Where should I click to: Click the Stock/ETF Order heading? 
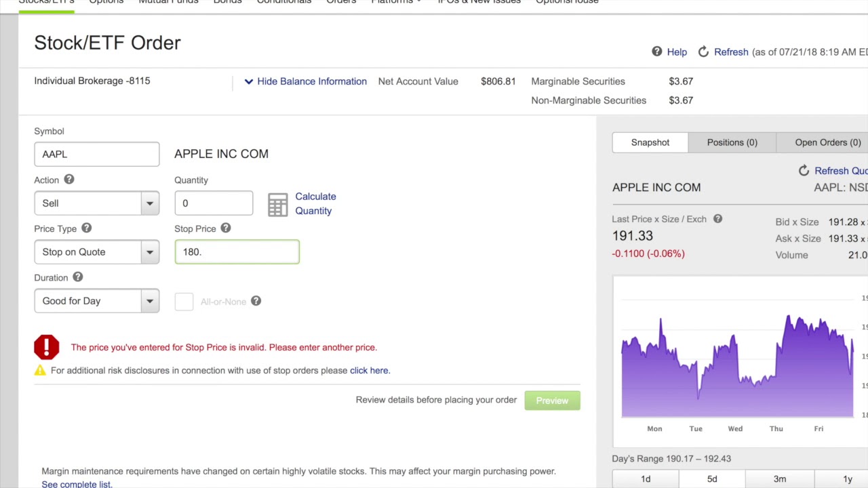click(107, 43)
